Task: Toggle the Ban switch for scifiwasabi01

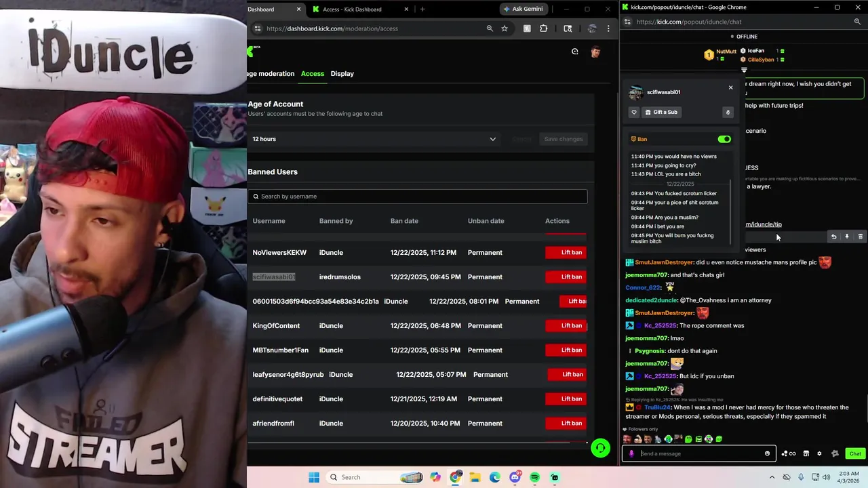Action: [x=724, y=139]
